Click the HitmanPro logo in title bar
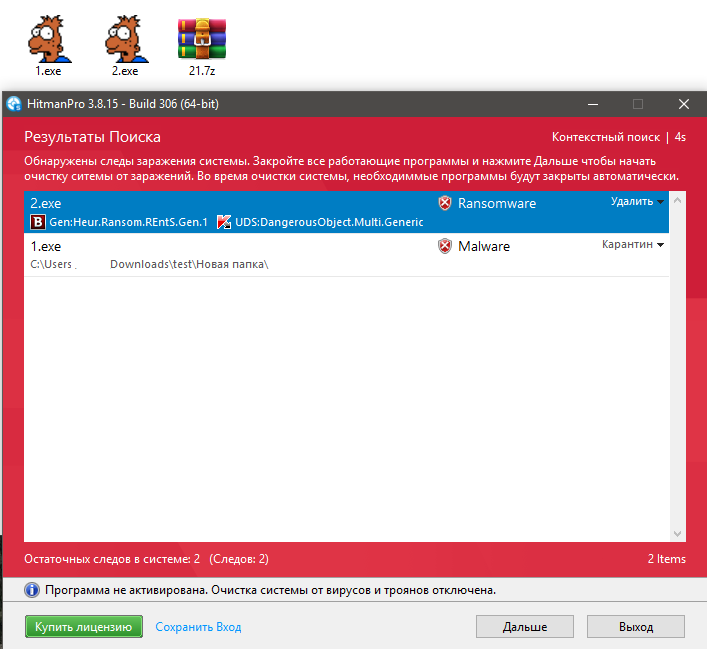The width and height of the screenshot is (707, 649). click(14, 104)
